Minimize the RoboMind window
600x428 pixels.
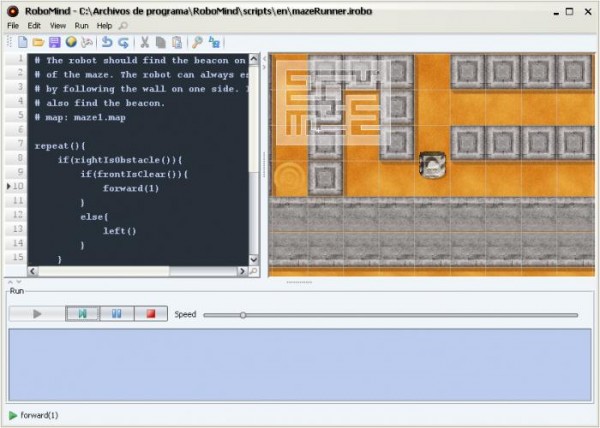pos(556,12)
